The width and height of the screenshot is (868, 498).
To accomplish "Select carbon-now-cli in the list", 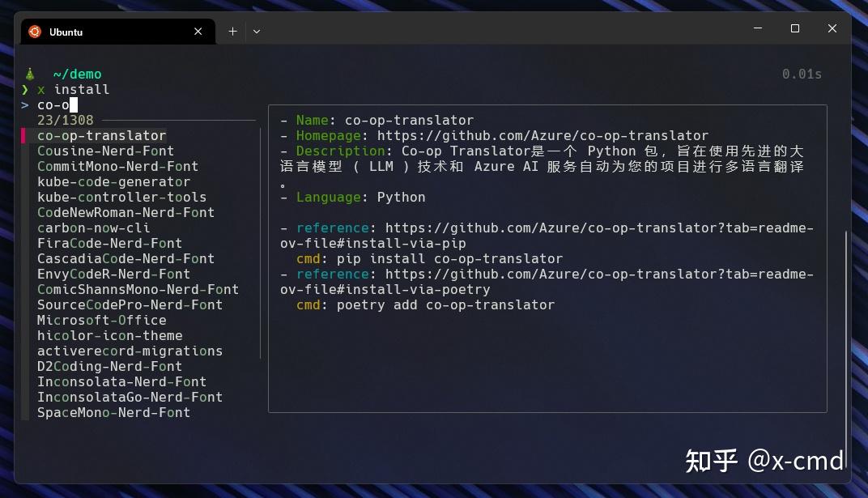I will 94,228.
